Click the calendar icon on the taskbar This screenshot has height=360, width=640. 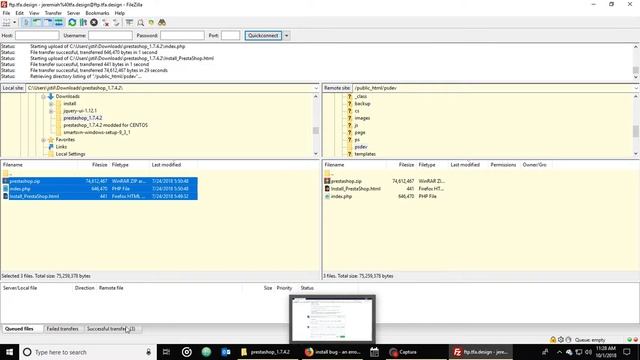pos(374,352)
